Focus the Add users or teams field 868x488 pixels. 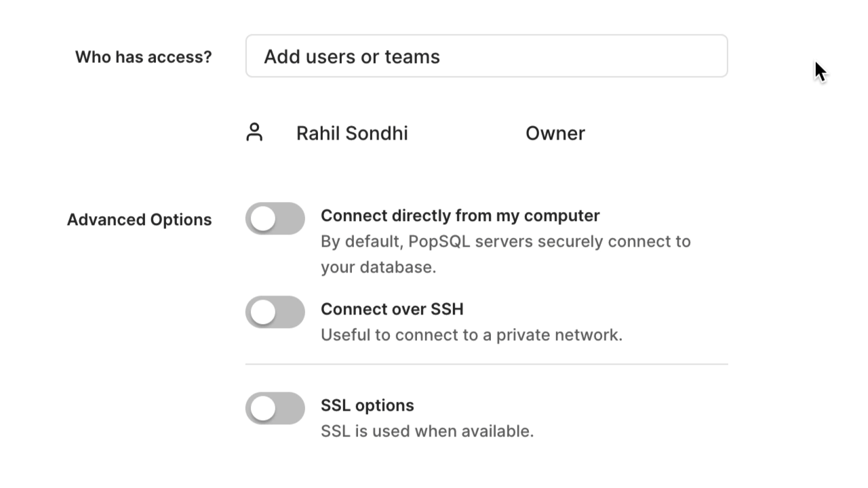click(x=486, y=56)
